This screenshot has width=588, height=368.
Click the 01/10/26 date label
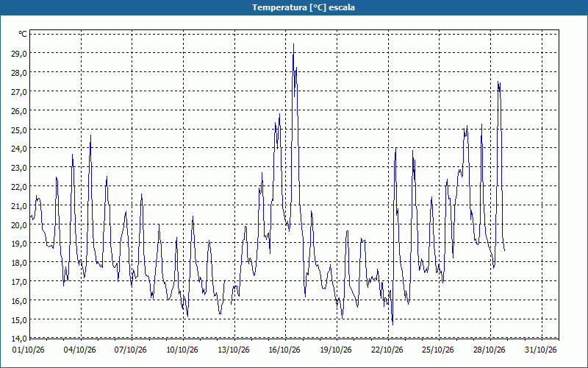coord(29,350)
